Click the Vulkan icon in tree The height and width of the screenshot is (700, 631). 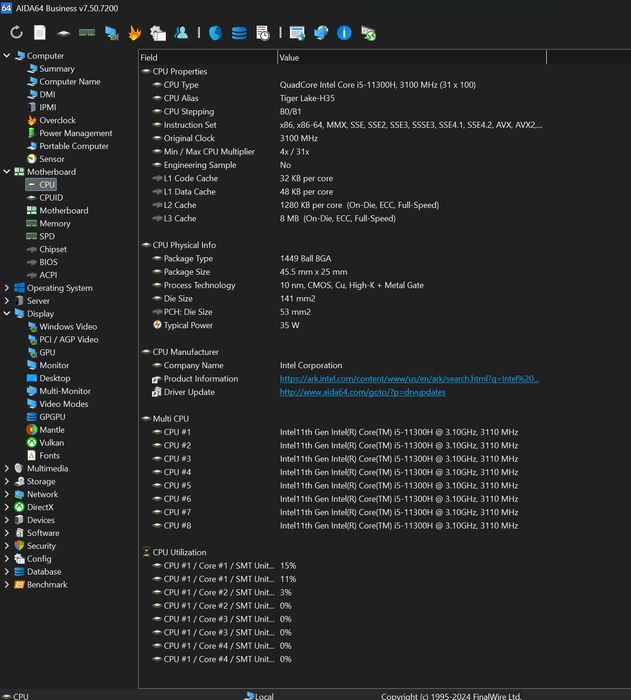click(x=32, y=442)
